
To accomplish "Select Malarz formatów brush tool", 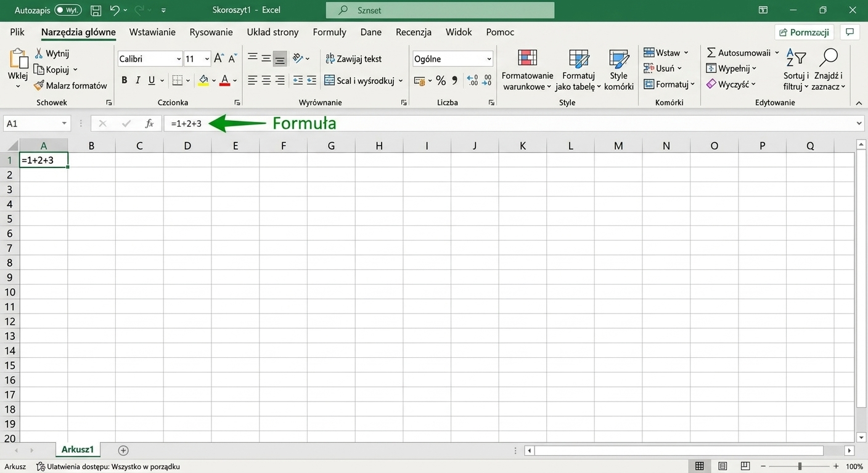I will coord(70,86).
